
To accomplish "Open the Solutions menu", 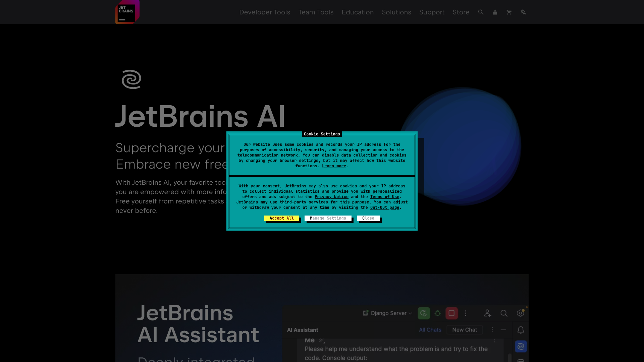I will pos(396,12).
